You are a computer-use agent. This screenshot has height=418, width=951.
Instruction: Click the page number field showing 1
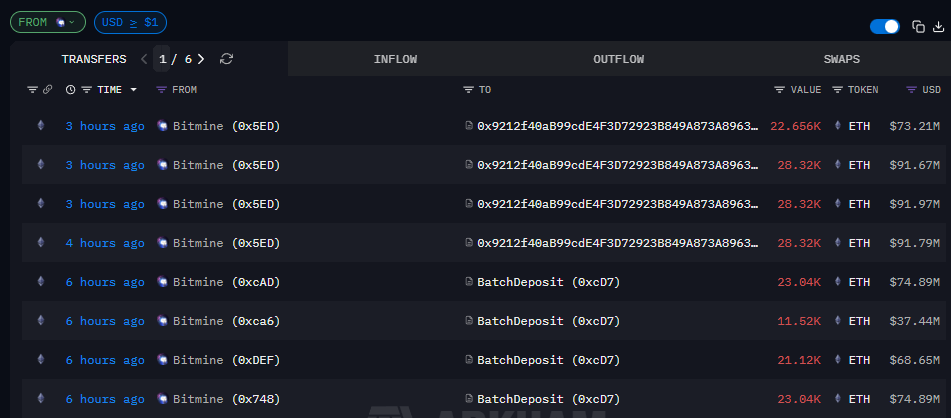[x=162, y=59]
